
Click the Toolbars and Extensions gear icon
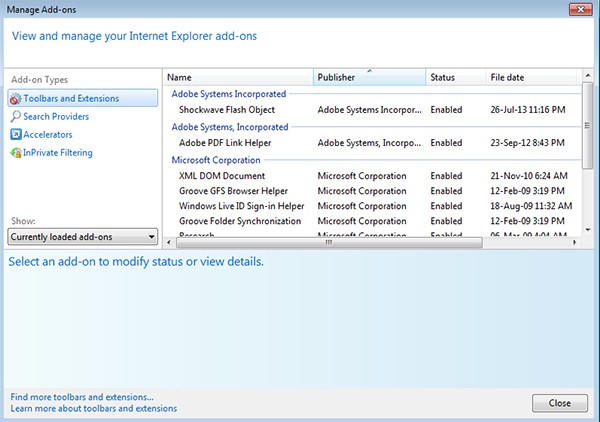[x=15, y=99]
